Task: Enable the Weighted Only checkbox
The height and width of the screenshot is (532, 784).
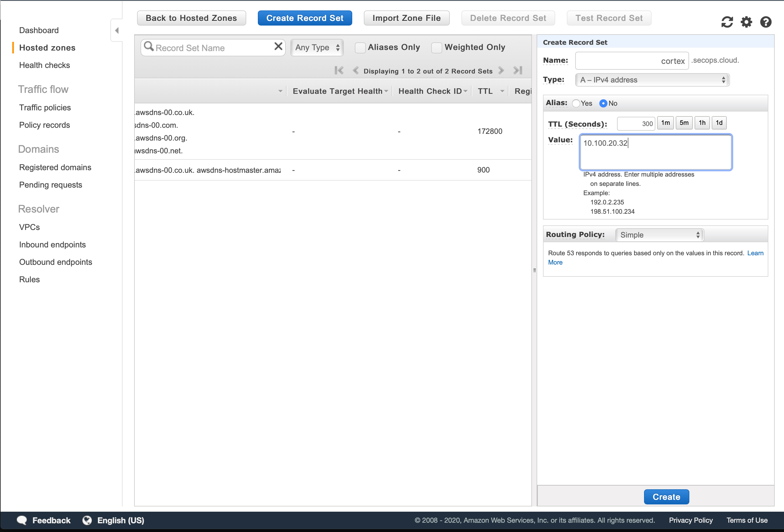Action: coord(436,48)
